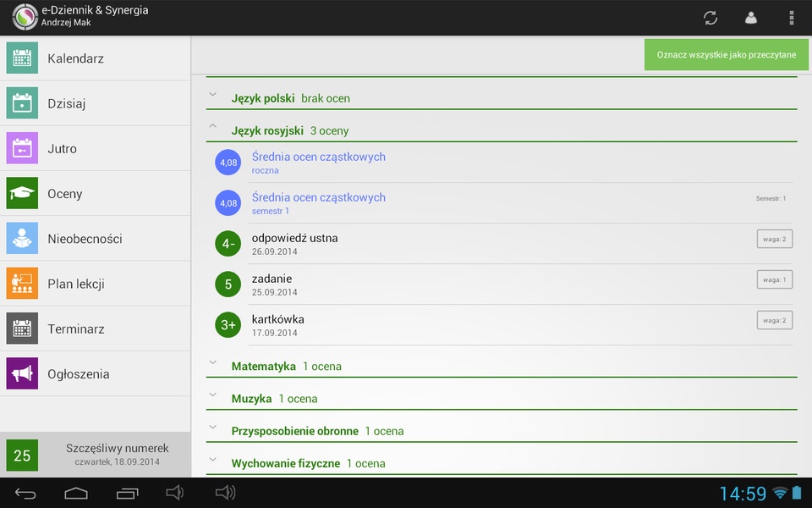812x508 pixels.
Task: Open the Ogłoszenia megaphone icon
Action: coord(22,373)
